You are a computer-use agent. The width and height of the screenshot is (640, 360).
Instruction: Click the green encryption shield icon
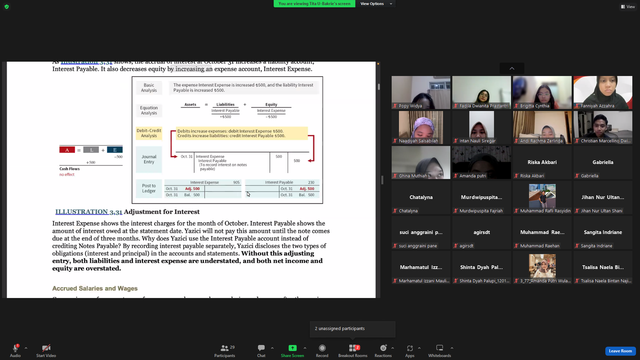[x=7, y=7]
